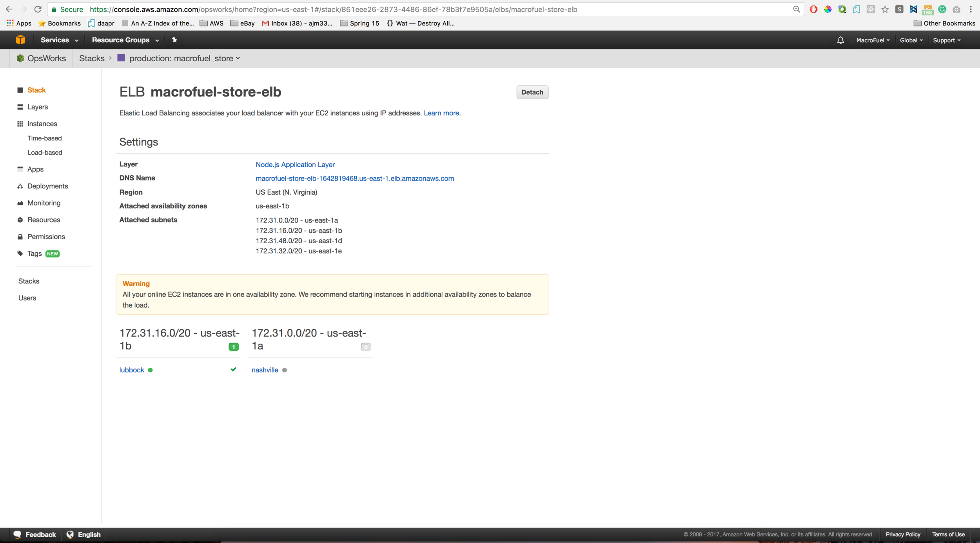Open the Global region dropdown
This screenshot has height=543, width=980.
tap(911, 40)
